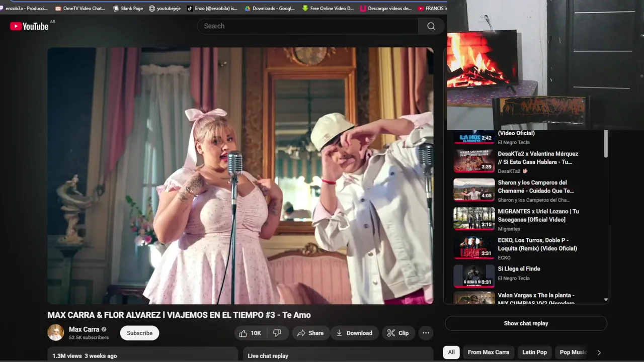Open Max Carra channel avatar
The width and height of the screenshot is (644, 362).
pyautogui.click(x=55, y=333)
